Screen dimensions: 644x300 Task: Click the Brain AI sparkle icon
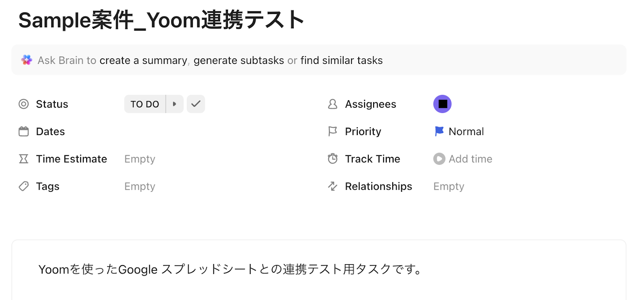pyautogui.click(x=27, y=60)
